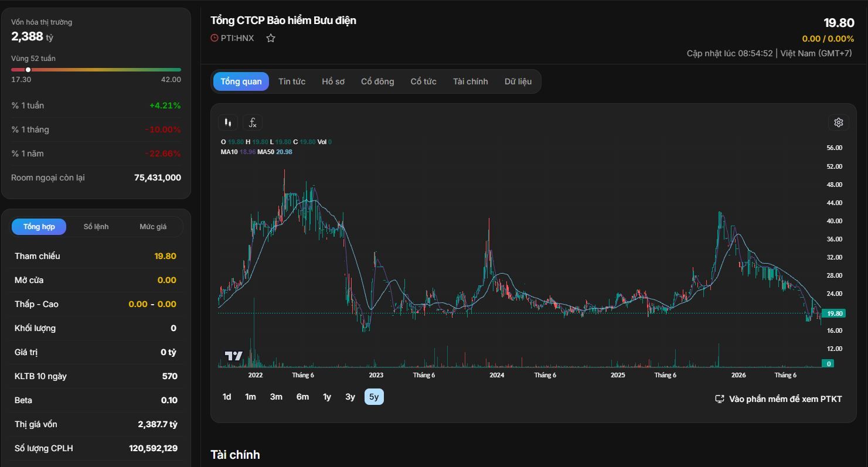
Task: Click the OHLC values legend row
Action: pos(276,142)
